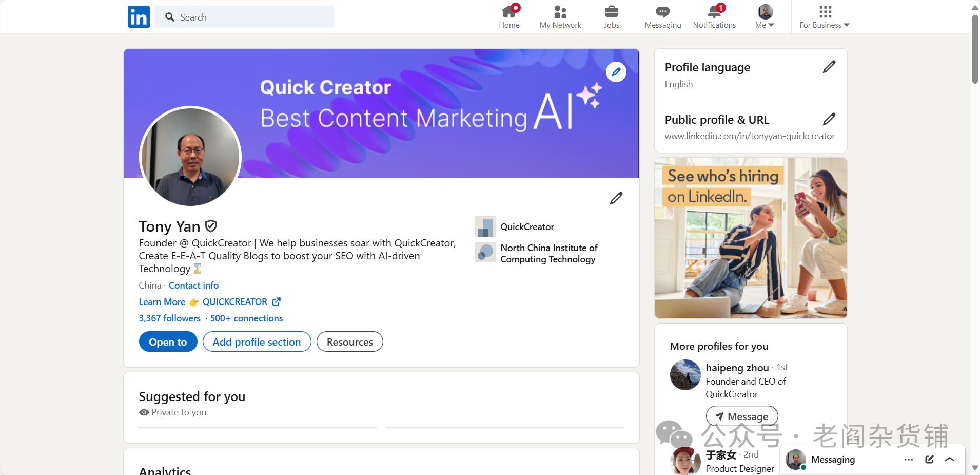
Task: Click the LinkedIn logo icon
Action: click(139, 17)
